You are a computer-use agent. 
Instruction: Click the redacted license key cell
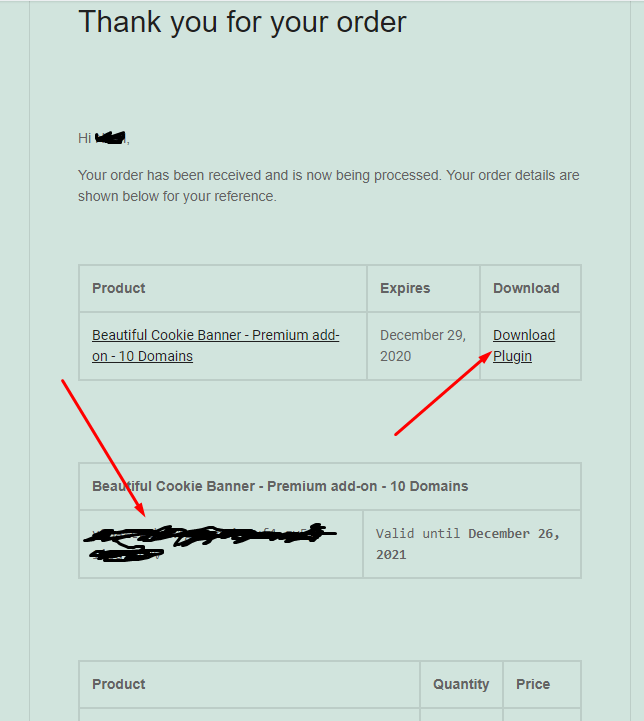(221, 544)
